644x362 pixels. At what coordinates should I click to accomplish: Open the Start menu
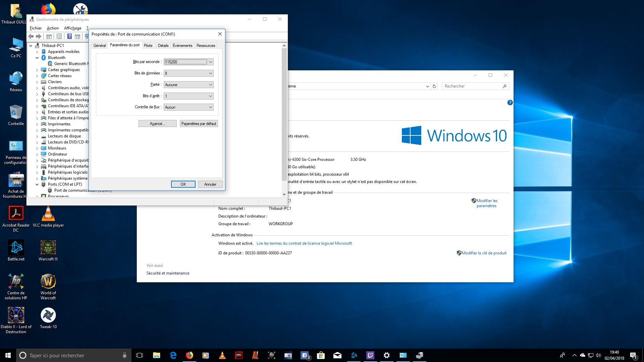click(x=8, y=355)
